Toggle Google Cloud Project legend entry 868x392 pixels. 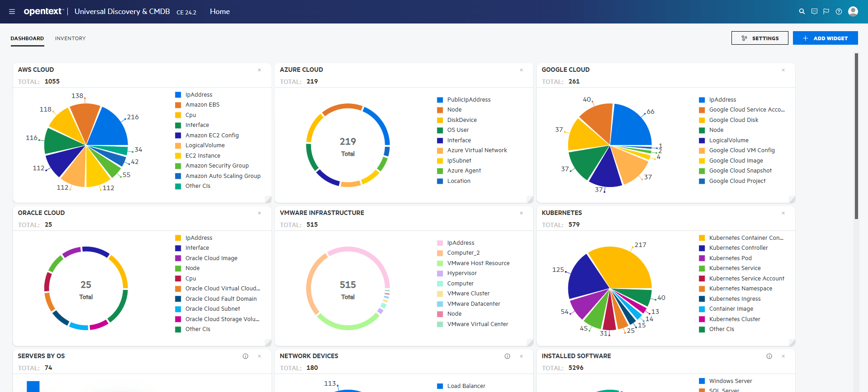point(732,181)
